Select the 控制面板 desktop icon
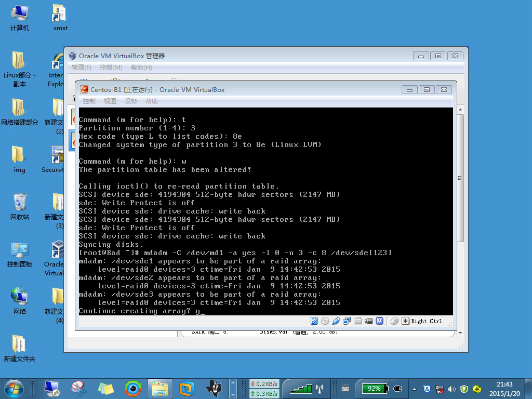The height and width of the screenshot is (399, 532). 19,255
